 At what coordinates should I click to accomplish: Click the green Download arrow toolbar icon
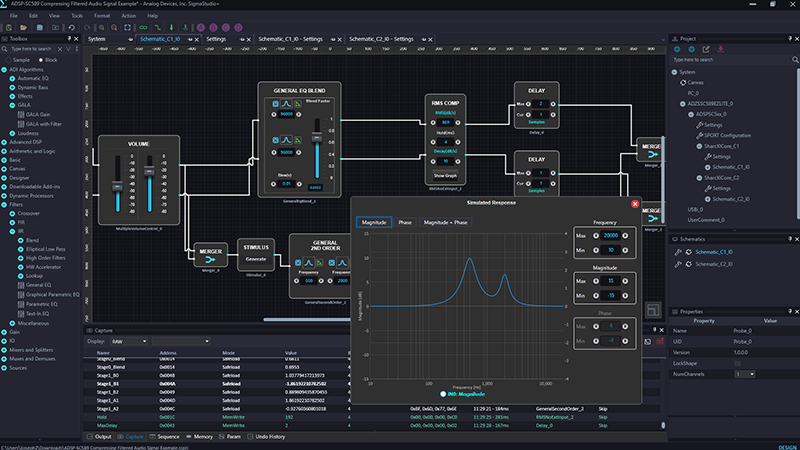tap(172, 28)
